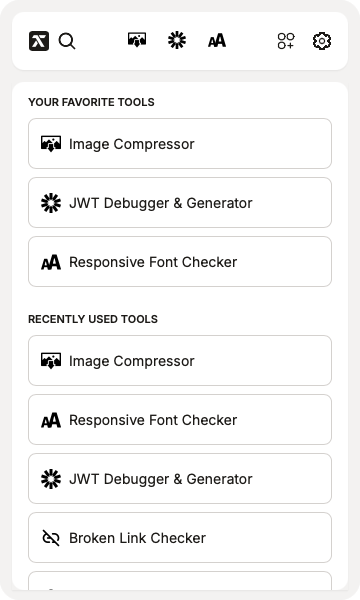The image size is (360, 600).
Task: Open the Broken Link Checker tool
Action: tap(180, 537)
